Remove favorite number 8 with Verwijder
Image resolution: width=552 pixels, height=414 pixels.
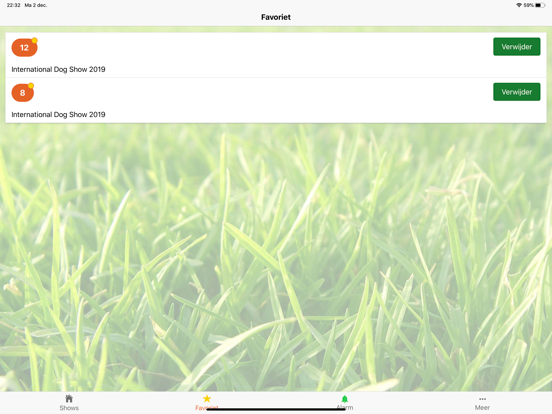516,92
